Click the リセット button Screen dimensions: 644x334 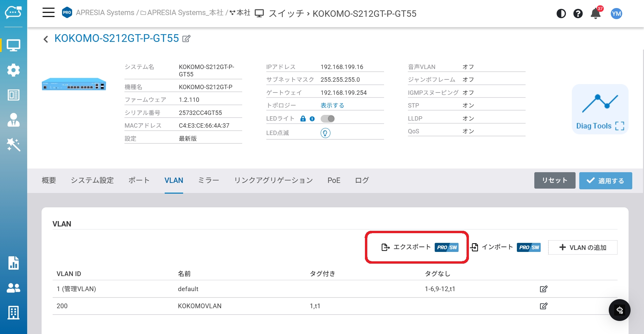(x=554, y=181)
